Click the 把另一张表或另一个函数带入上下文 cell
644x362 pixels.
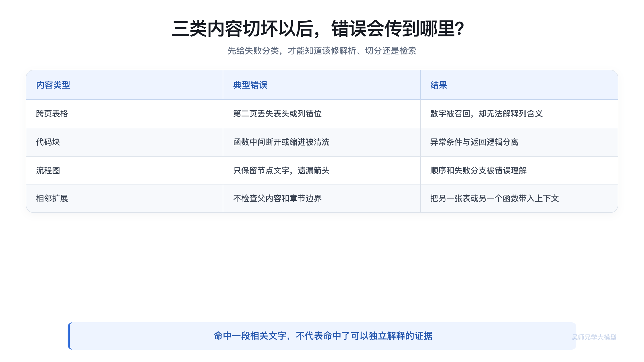(519, 198)
